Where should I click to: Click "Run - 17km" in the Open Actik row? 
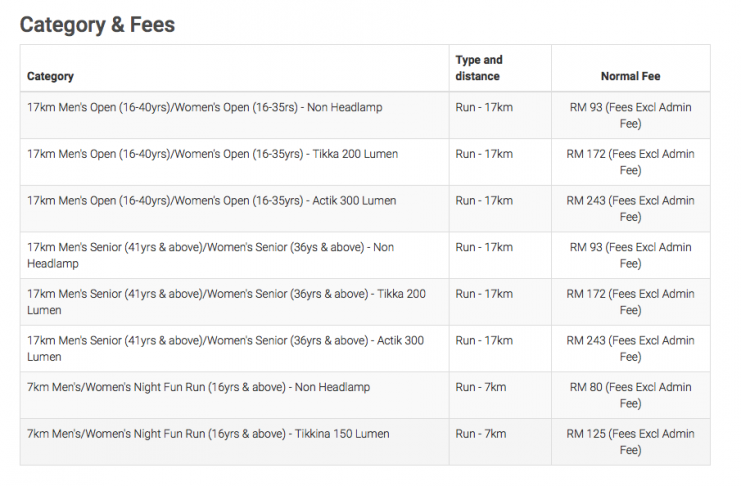(x=484, y=200)
